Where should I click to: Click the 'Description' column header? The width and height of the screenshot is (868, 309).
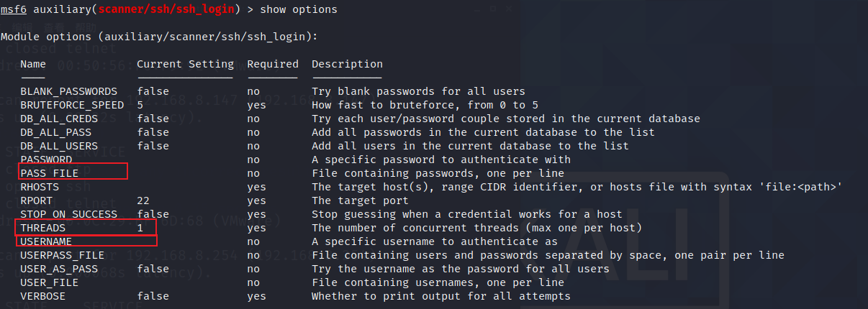click(x=347, y=64)
